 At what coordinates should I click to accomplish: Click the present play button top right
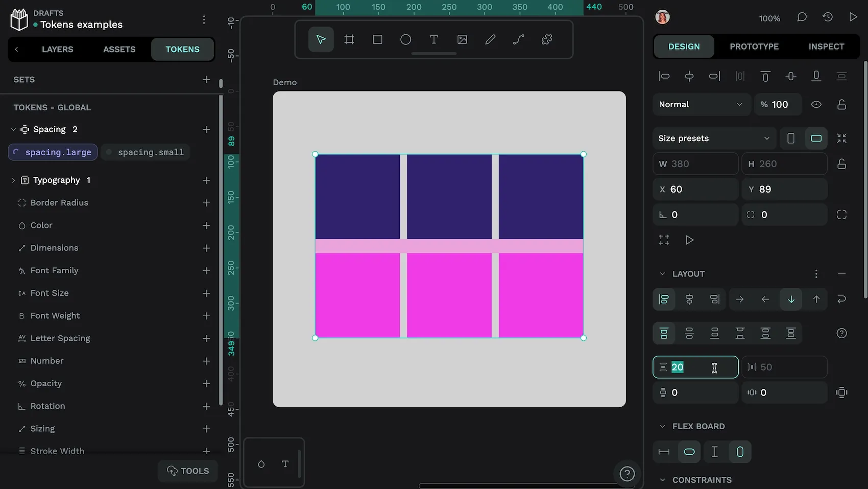[853, 16]
